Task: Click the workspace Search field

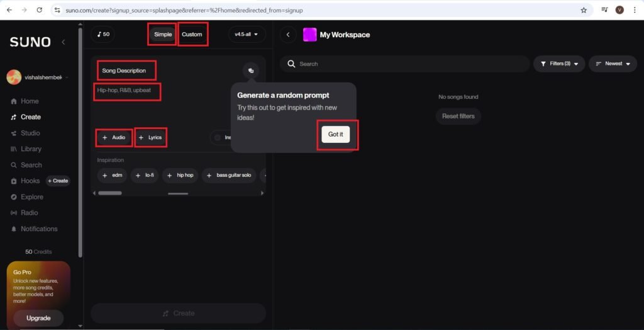Action: coord(405,64)
